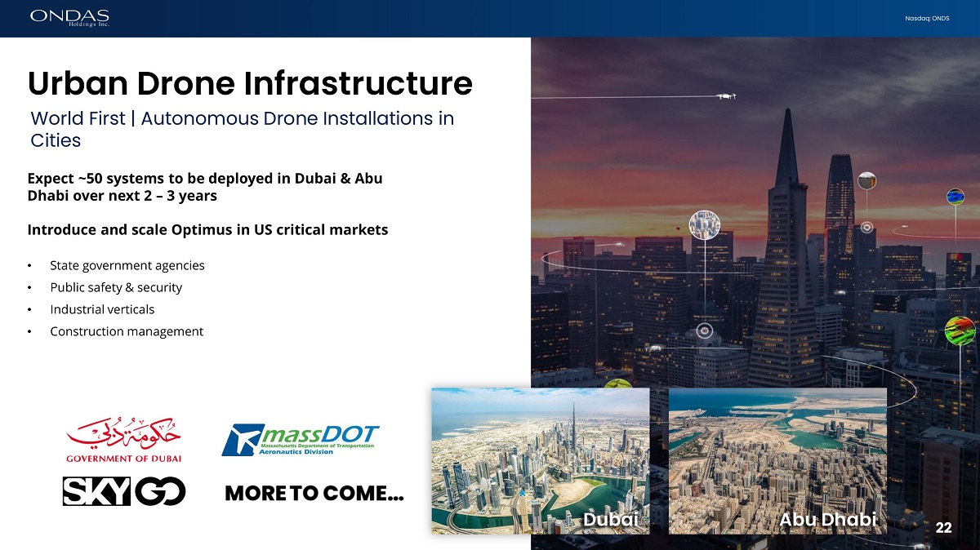The image size is (980, 550).
Task: Click the slide number 22
Action: (x=943, y=527)
